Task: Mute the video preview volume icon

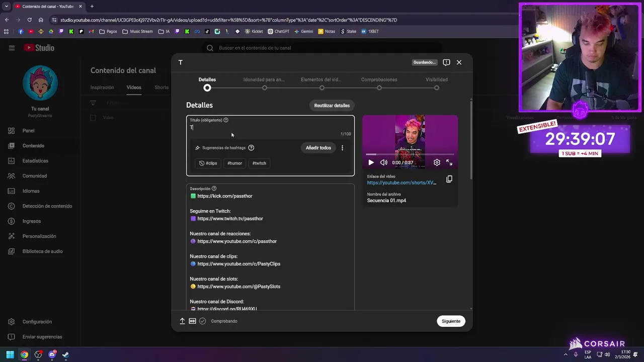Action: (384, 162)
